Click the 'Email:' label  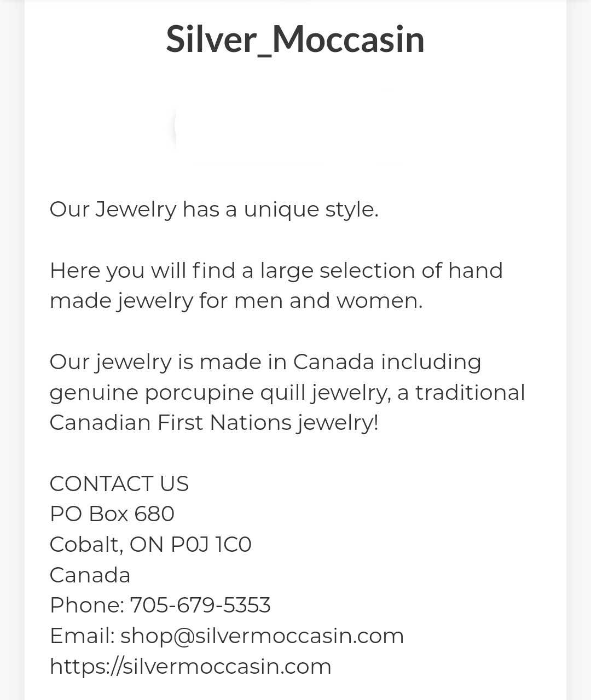(82, 636)
